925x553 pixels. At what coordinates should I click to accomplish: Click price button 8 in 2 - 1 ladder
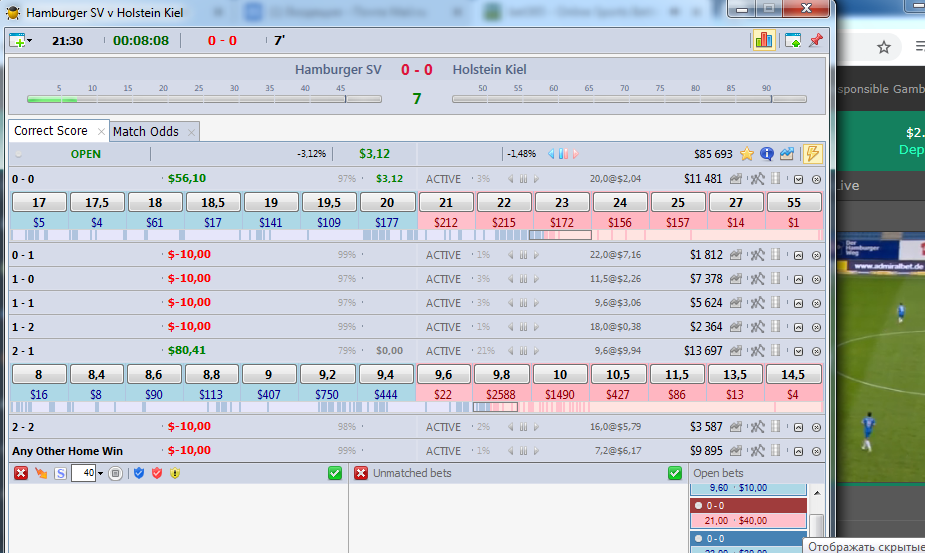pos(39,375)
